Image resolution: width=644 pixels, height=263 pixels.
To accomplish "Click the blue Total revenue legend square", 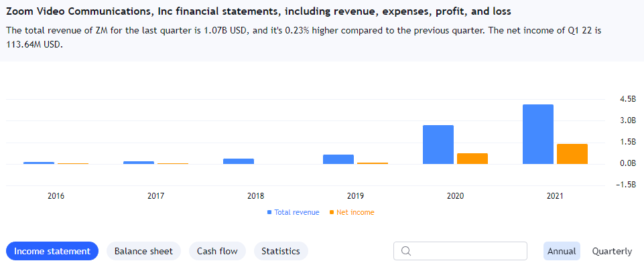I will (x=269, y=213).
